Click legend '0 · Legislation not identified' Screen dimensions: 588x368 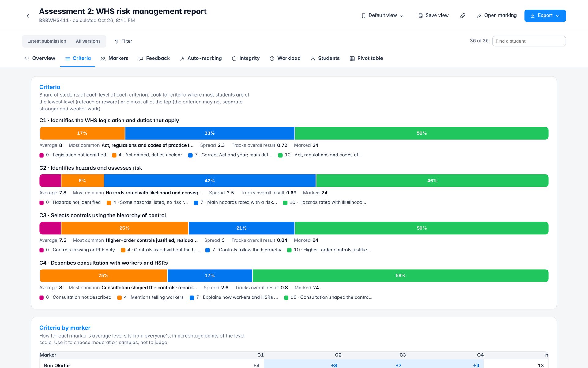[x=73, y=155]
